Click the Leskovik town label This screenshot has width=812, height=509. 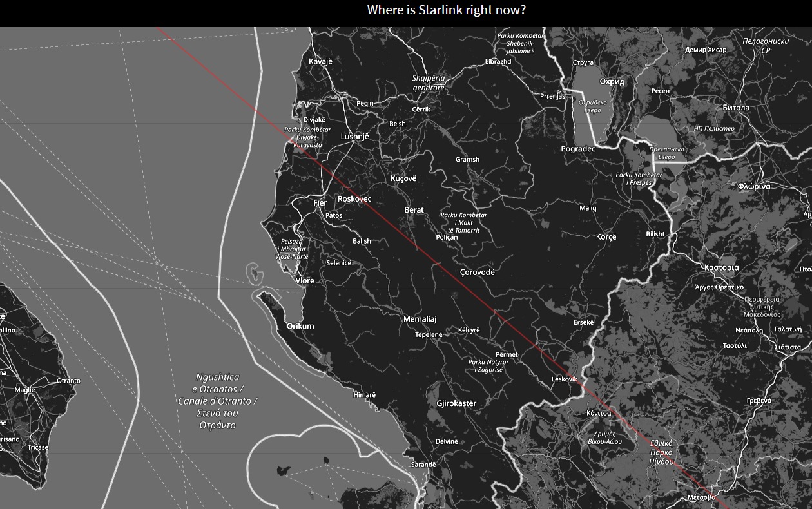[x=564, y=379]
